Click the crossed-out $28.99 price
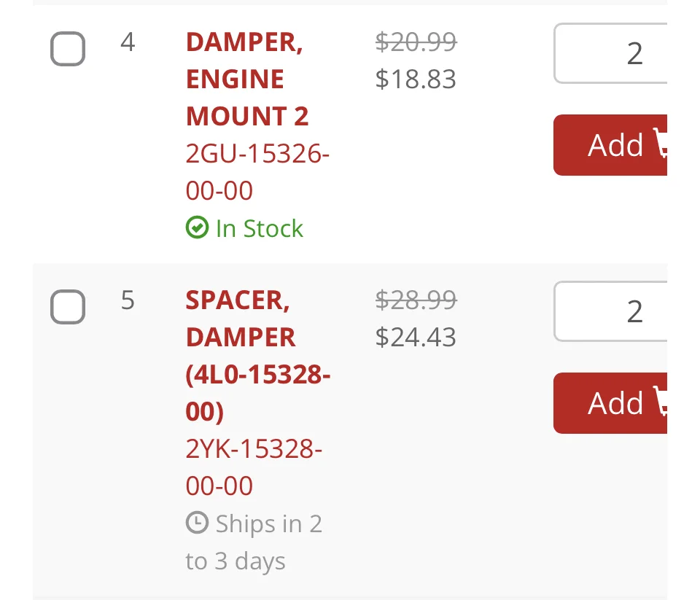This screenshot has height=600, width=700. pyautogui.click(x=416, y=300)
